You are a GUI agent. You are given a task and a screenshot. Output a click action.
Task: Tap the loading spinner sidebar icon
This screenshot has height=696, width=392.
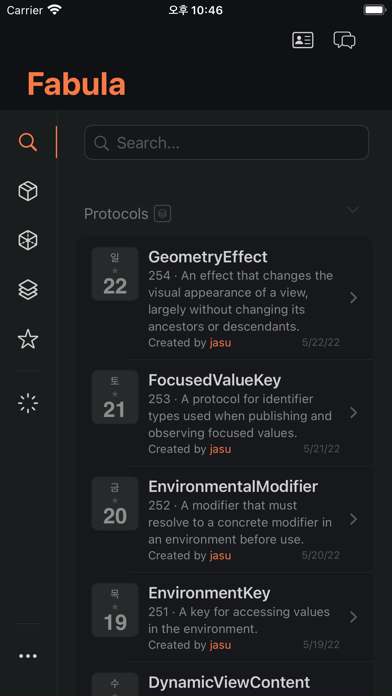coord(28,403)
